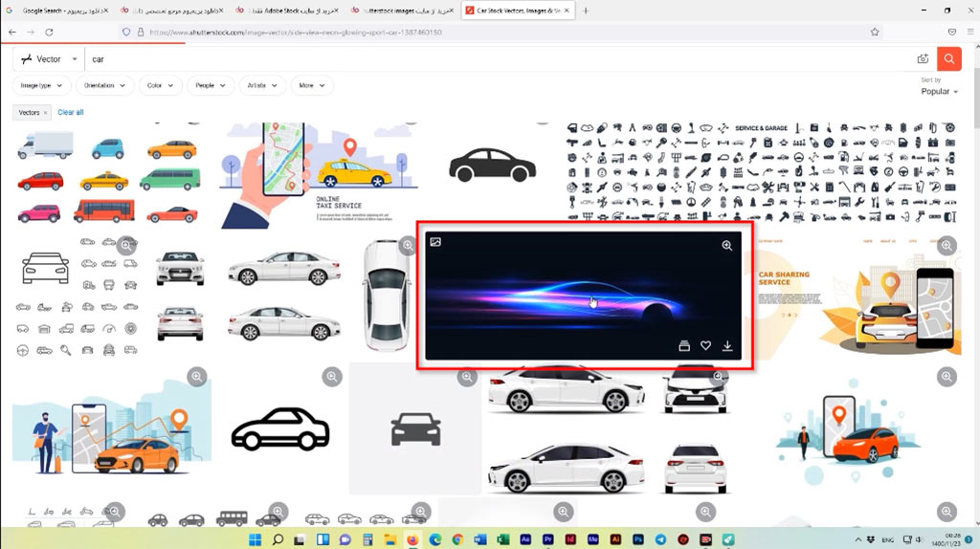Click the ENG language indicator

[887, 539]
